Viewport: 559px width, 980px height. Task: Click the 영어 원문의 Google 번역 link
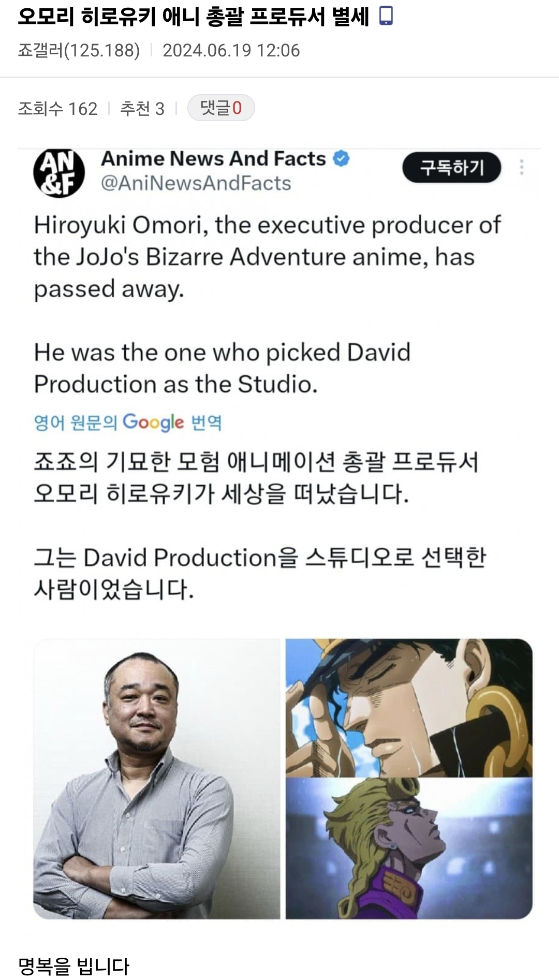[128, 422]
